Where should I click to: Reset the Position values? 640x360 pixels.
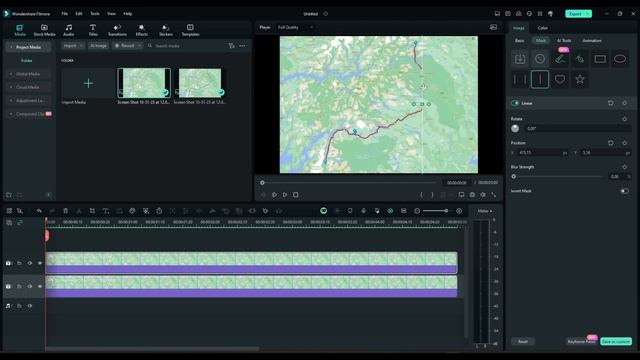point(611,143)
